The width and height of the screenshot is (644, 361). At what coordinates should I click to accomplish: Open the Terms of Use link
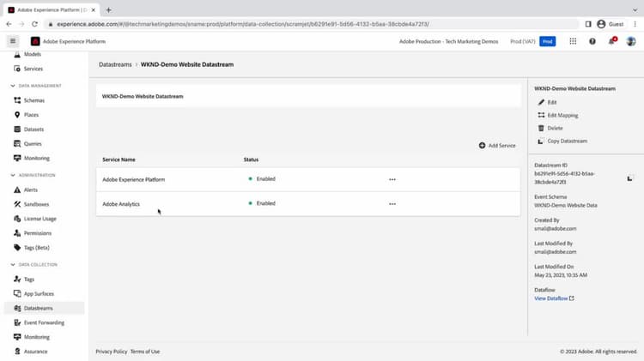(145, 352)
